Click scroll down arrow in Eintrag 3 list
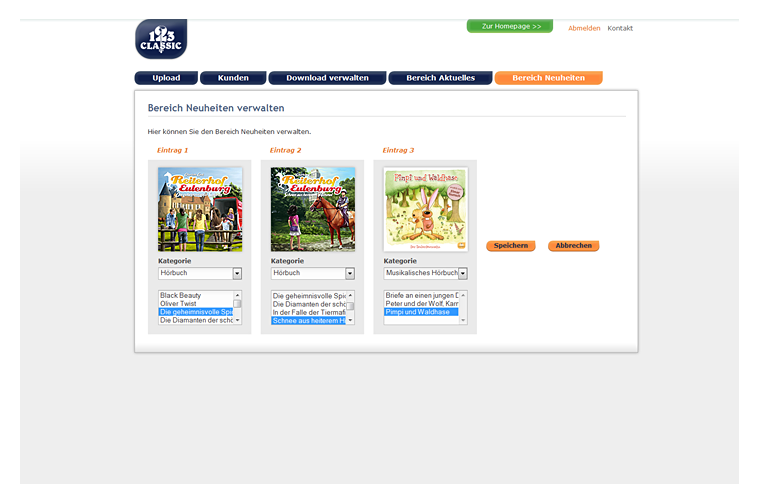The width and height of the screenshot is (759, 500). [463, 320]
